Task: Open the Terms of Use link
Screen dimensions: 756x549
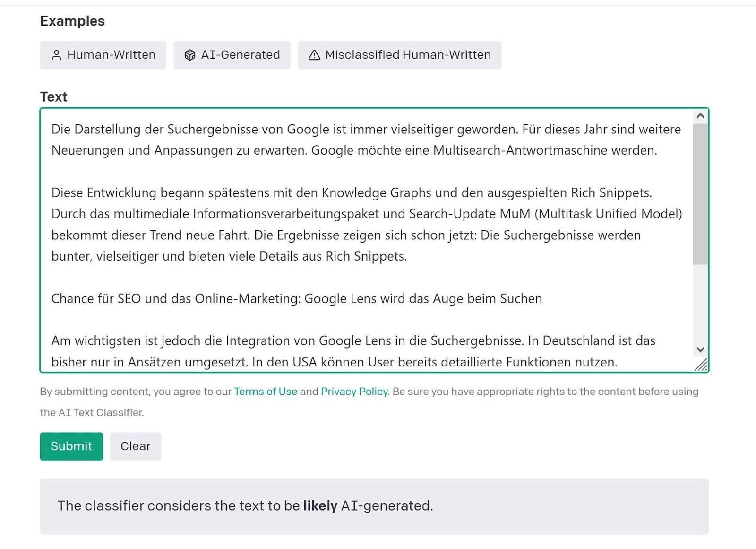Action: [266, 392]
